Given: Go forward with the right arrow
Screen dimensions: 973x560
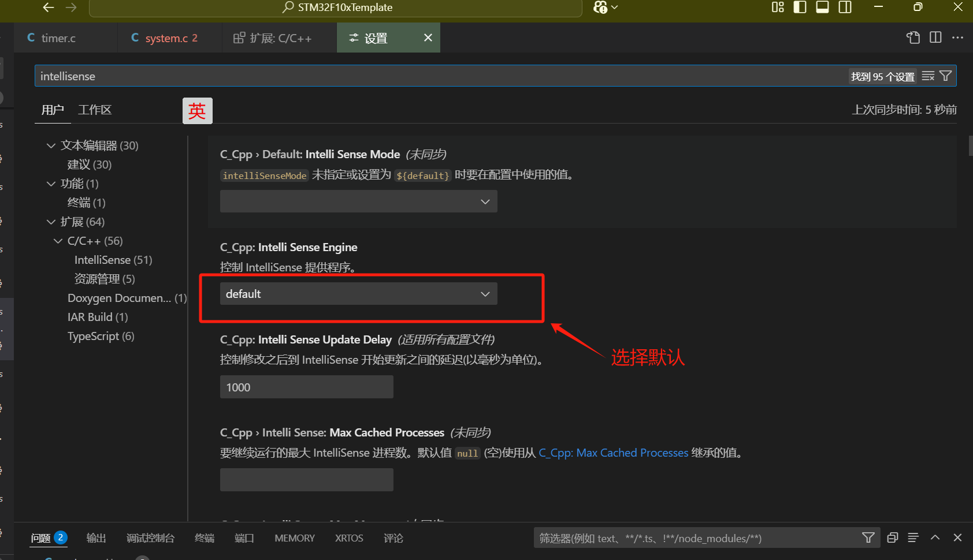Looking at the screenshot, I should [x=71, y=8].
